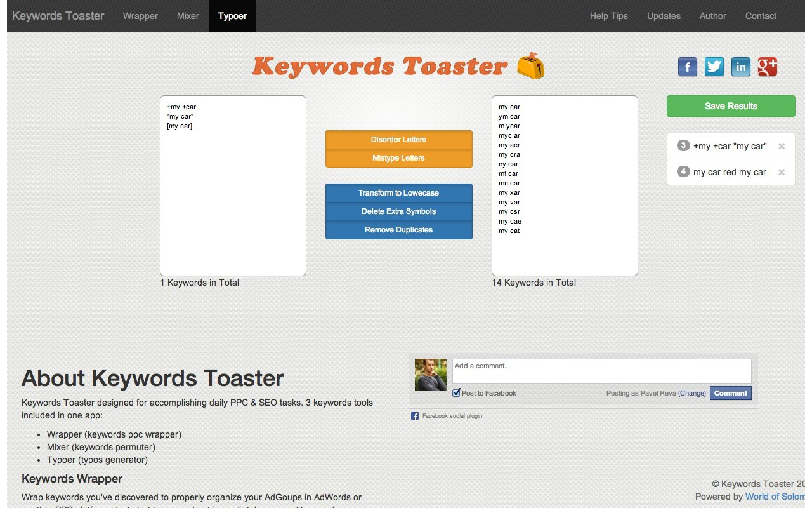This screenshot has width=812, height=508.
Task: Open the Mixer tool tab
Action: click(x=188, y=16)
